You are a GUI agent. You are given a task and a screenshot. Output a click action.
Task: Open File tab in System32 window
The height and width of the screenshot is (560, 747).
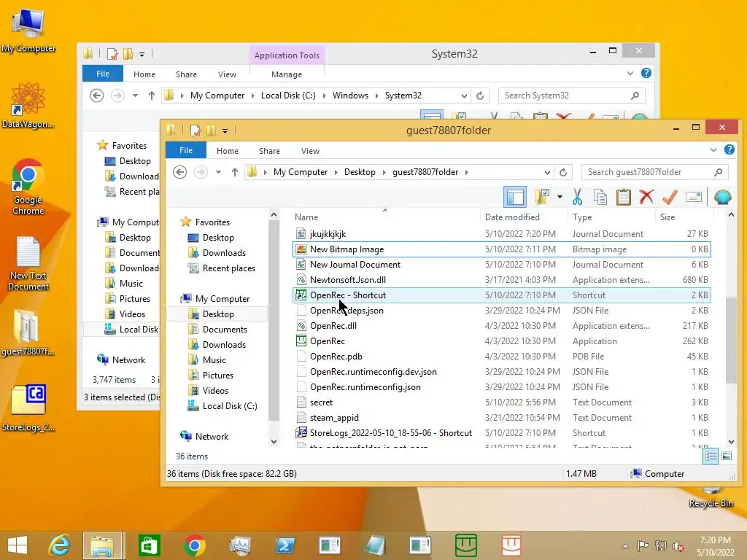pos(102,74)
